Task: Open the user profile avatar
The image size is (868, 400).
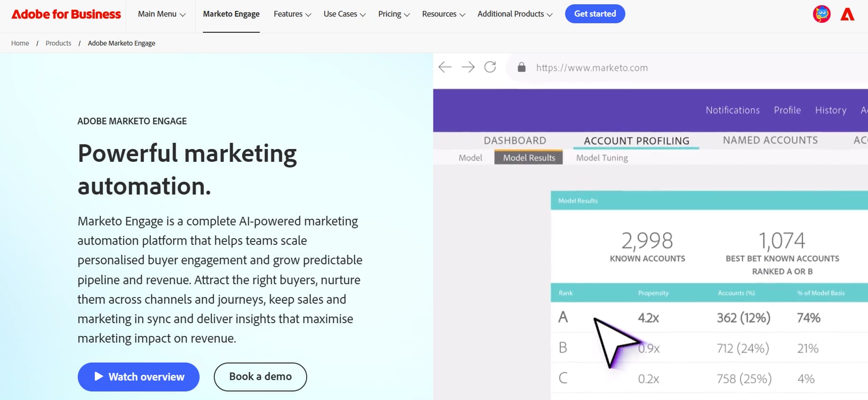Action: (822, 14)
